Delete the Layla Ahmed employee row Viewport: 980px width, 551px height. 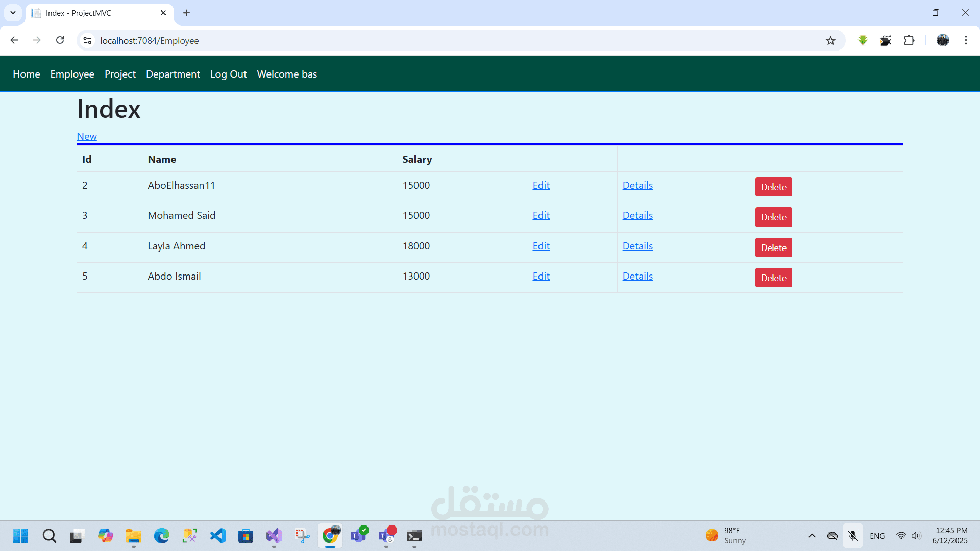coord(773,247)
